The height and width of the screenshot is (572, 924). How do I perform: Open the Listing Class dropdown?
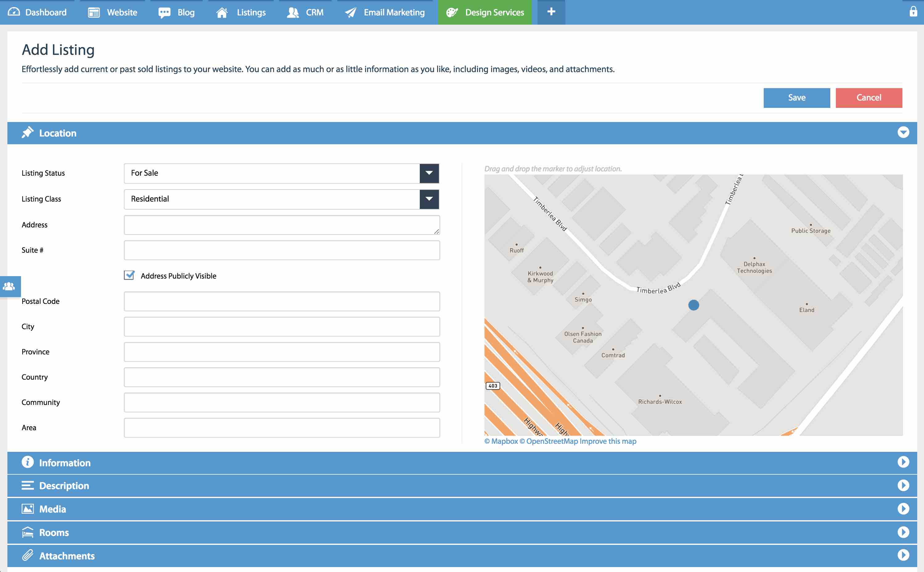pos(429,199)
